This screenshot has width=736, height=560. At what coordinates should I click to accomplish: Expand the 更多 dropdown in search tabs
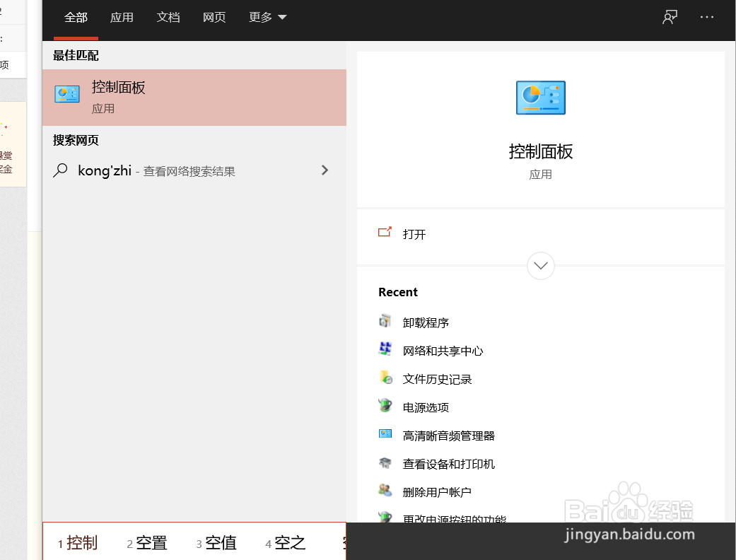coord(267,16)
